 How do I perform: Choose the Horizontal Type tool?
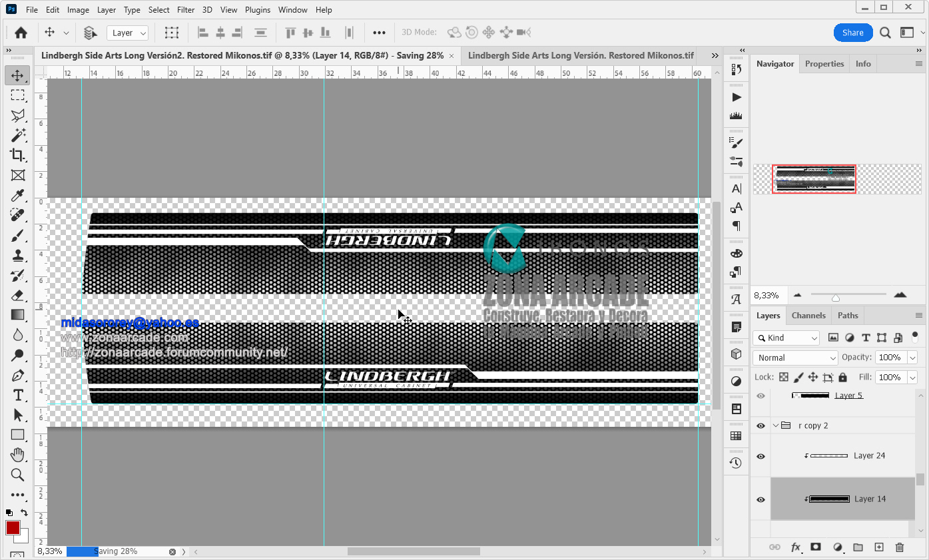[17, 395]
